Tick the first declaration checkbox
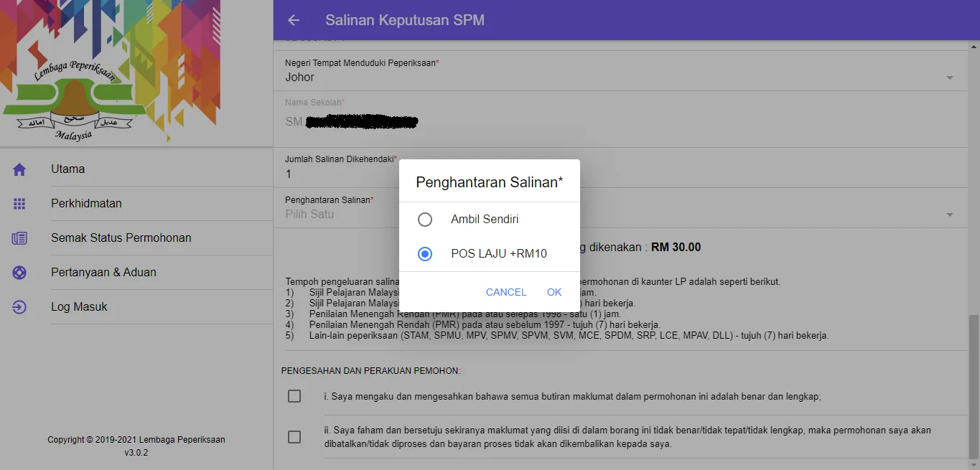The image size is (980, 470). point(294,396)
